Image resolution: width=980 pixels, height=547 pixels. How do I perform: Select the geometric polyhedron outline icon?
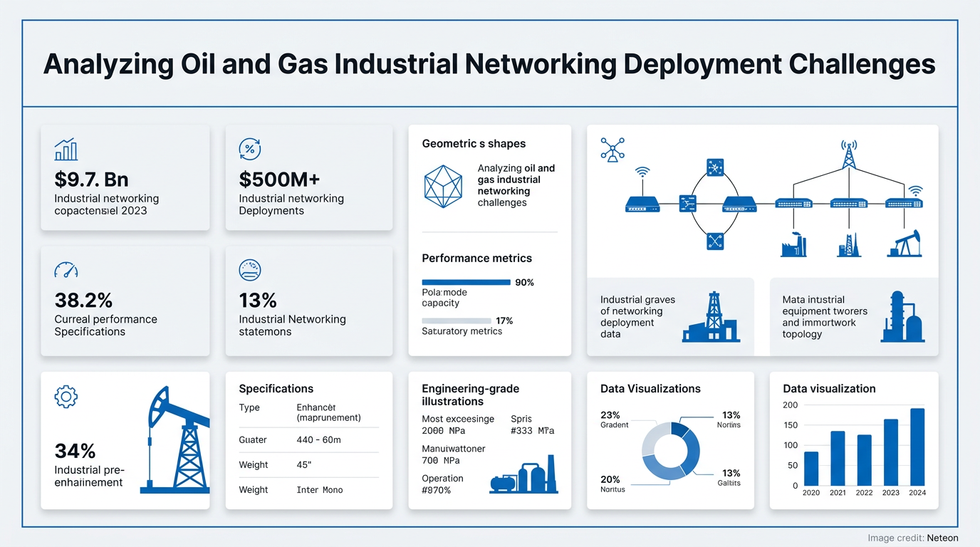(x=444, y=187)
